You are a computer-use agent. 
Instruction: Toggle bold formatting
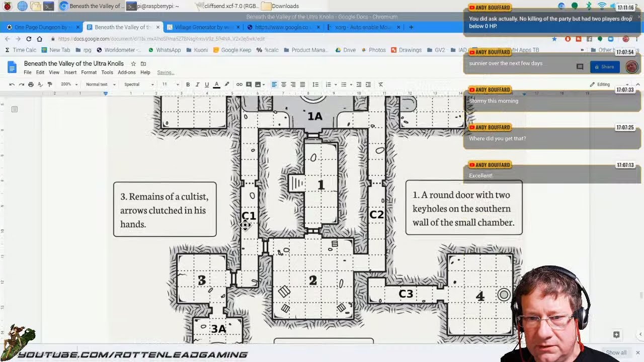click(188, 84)
